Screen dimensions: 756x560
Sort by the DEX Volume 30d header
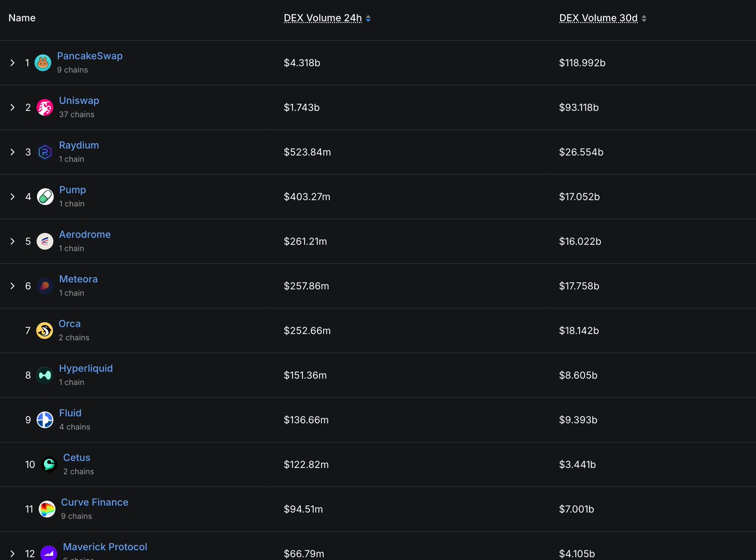(598, 18)
